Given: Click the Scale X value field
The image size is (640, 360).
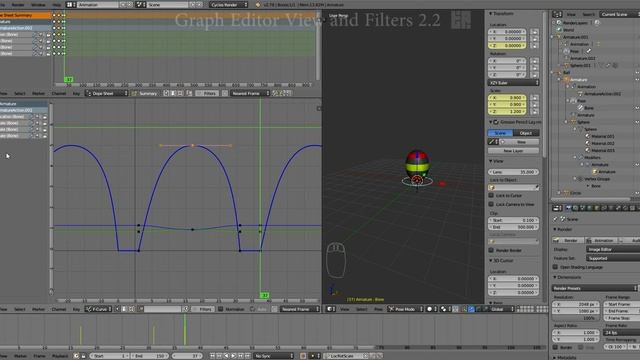Looking at the screenshot, I should [x=507, y=98].
